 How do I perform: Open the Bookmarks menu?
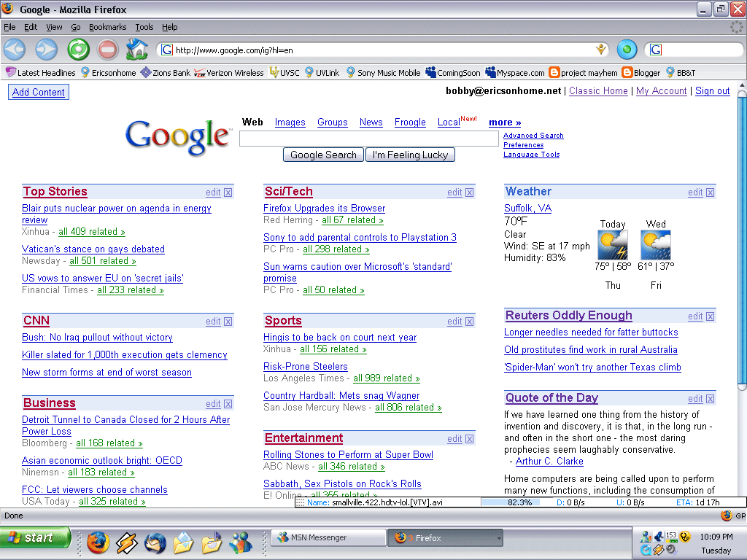[108, 27]
